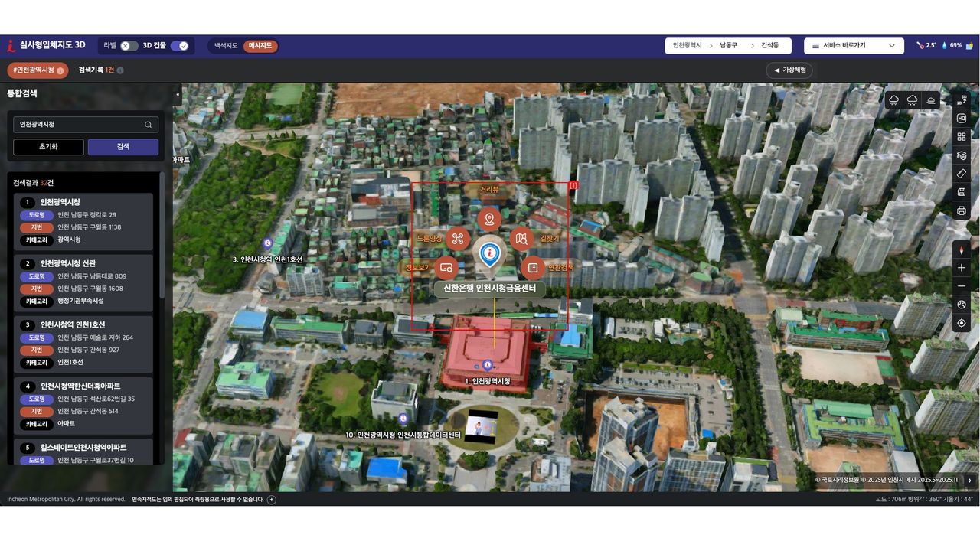Toggle the 라벨 labels switch
This screenshot has height=551, width=980.
click(x=129, y=46)
